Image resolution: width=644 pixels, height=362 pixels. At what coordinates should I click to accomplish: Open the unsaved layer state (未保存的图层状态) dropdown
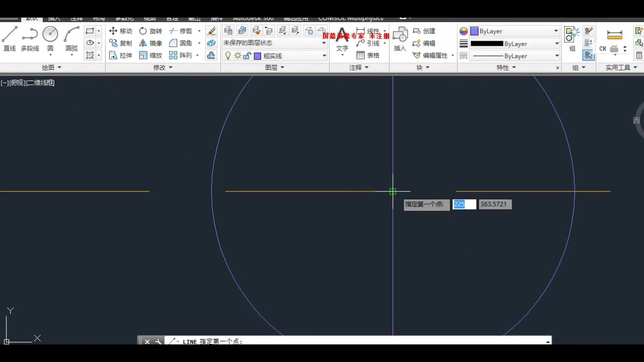[275, 43]
